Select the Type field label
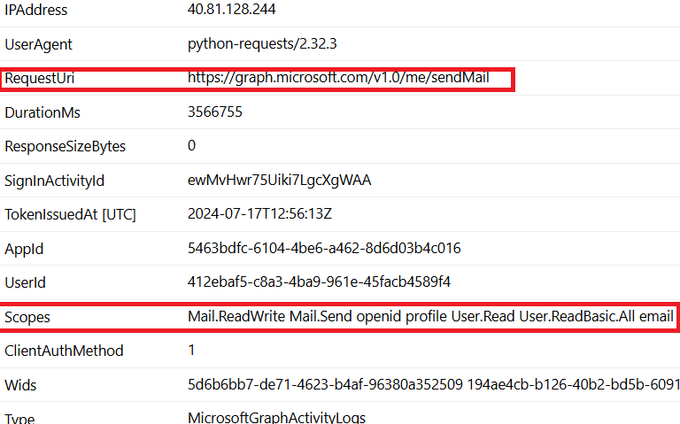 coord(20,418)
